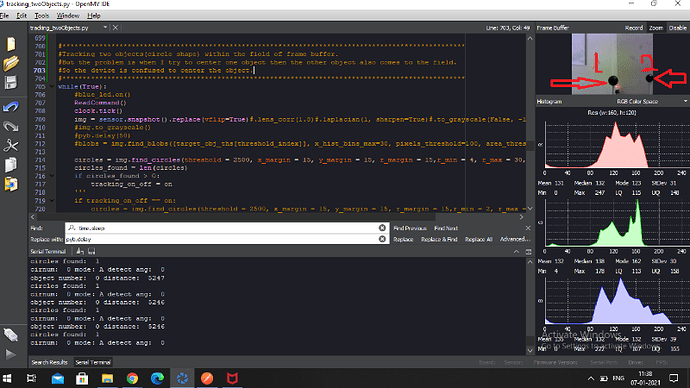Click the Replace All button

478,239
